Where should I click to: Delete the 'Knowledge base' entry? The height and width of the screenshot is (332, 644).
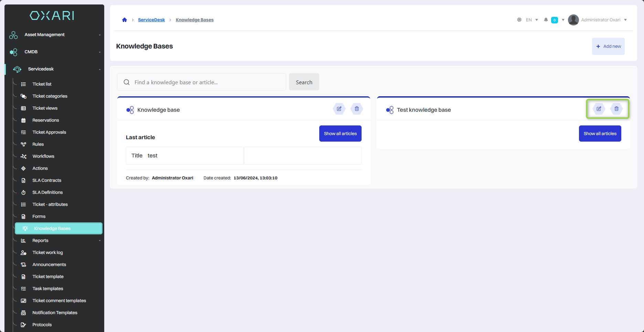pos(357,109)
